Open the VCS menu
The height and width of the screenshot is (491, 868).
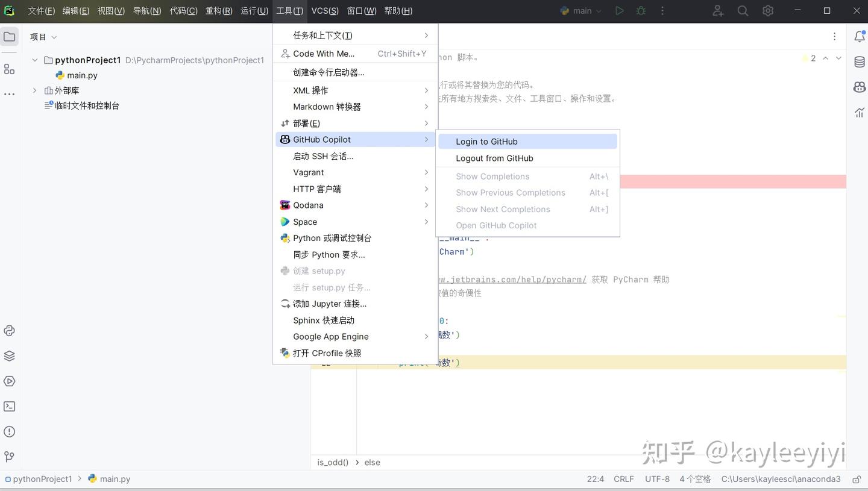(x=324, y=10)
